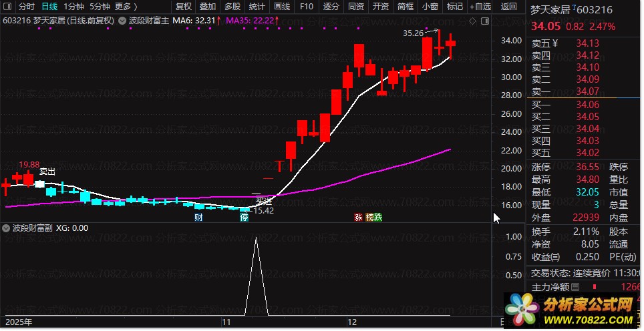The width and height of the screenshot is (644, 331).
Task: Click the ¥ symbol beside 卖五
Action: (555, 43)
